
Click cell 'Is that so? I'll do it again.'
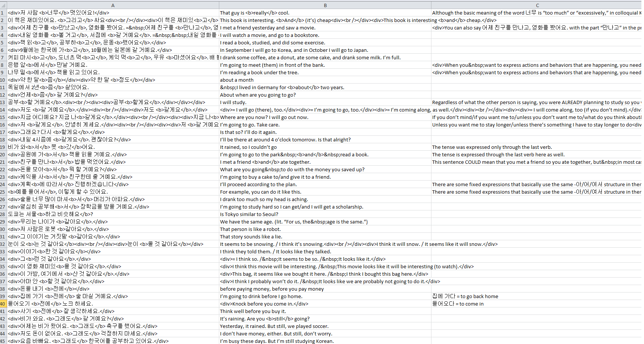(x=325, y=132)
